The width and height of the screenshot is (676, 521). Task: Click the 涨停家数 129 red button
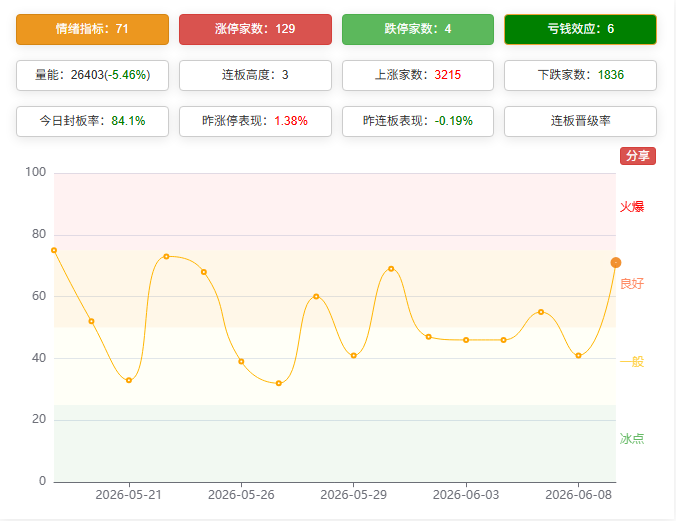255,29
